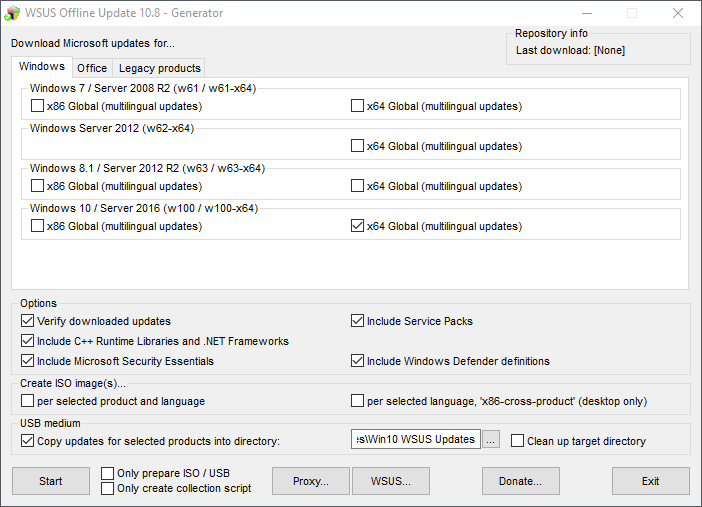Toggle Copy updates into directory checkbox
This screenshot has height=507, width=702.
pos(27,441)
